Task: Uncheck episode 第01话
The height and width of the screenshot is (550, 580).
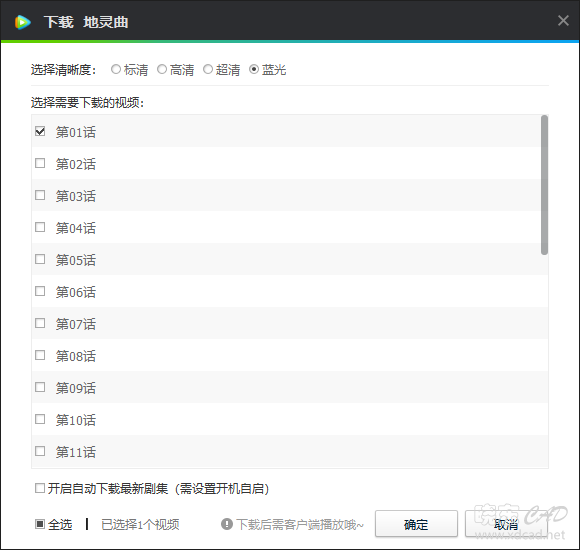Action: tap(40, 131)
